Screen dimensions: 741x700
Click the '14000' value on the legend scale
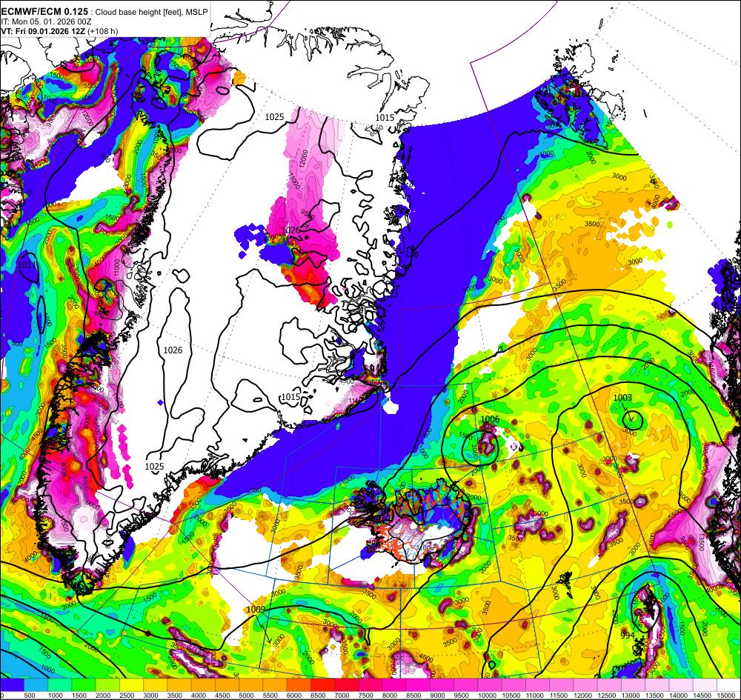(x=678, y=696)
